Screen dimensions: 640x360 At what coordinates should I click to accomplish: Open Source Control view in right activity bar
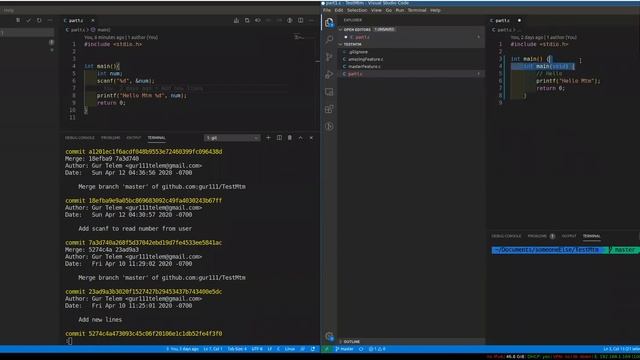tap(329, 57)
